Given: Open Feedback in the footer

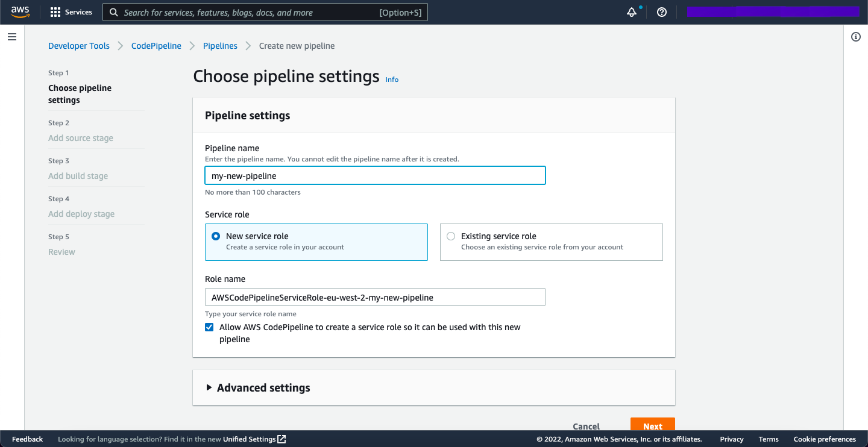Looking at the screenshot, I should (27, 439).
